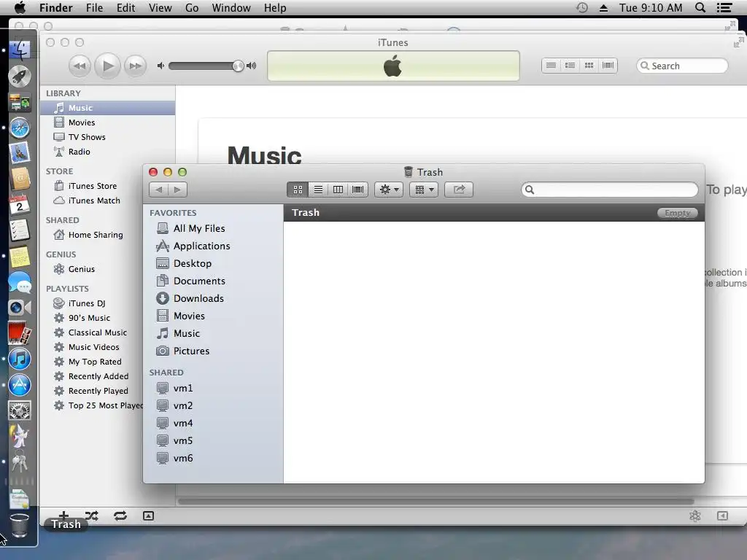Viewport: 747px width, 560px height.
Task: Adjust the iTunes volume slider
Action: tap(206, 66)
